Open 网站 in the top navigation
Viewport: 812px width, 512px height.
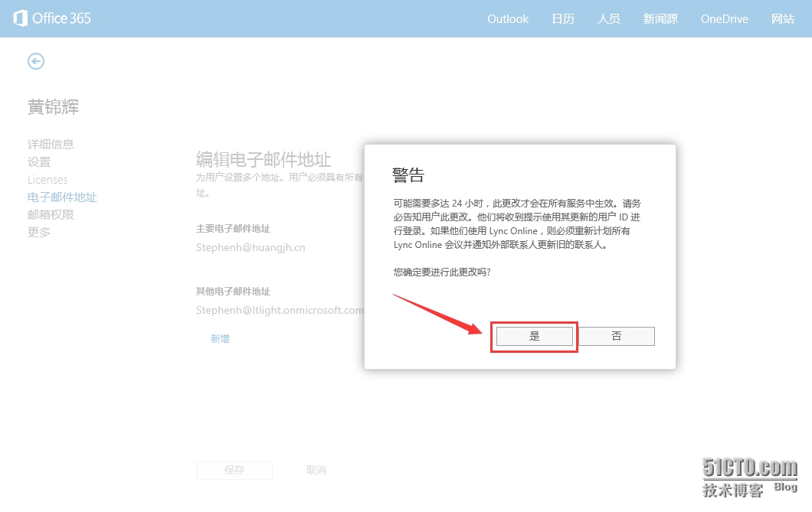[783, 19]
